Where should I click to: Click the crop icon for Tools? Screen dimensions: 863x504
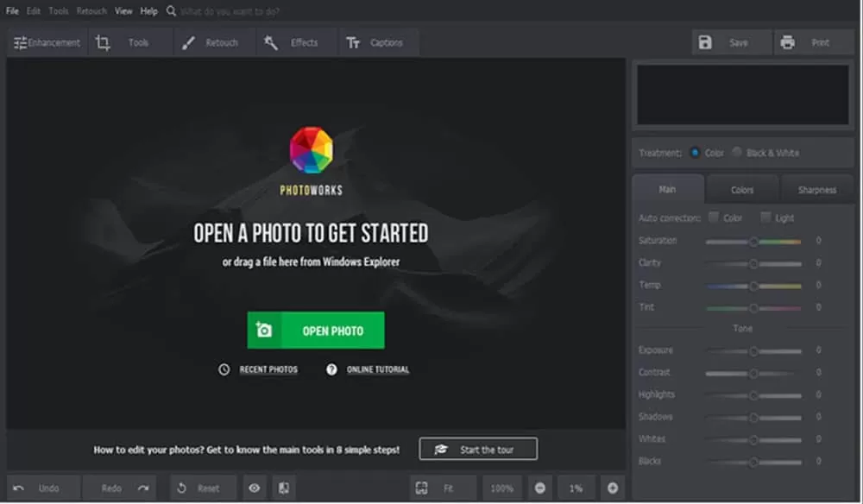coord(103,43)
